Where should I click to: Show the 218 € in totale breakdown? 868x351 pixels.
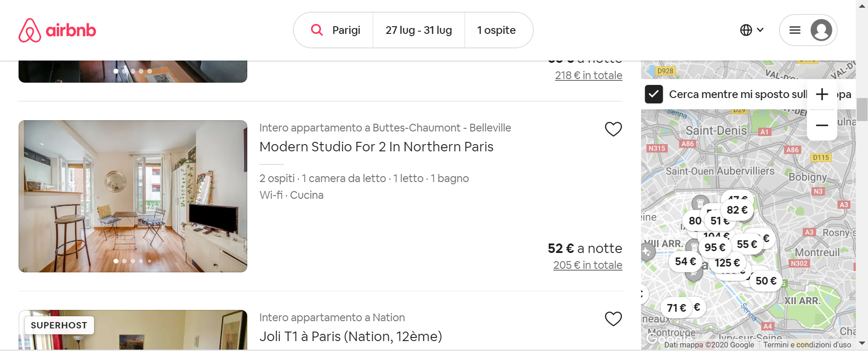589,75
